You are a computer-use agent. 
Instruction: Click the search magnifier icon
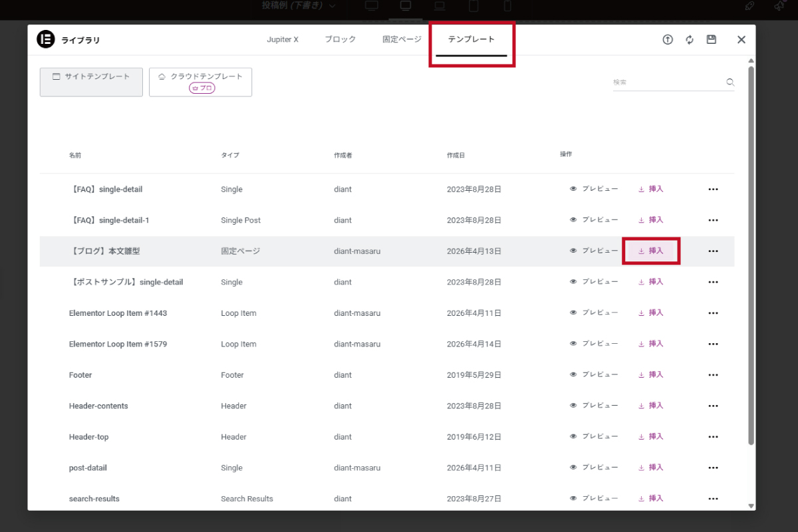730,82
